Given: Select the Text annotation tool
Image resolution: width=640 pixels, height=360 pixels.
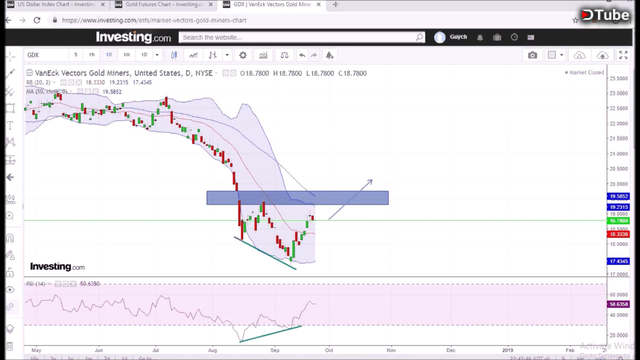Looking at the screenshot, I should (11, 125).
